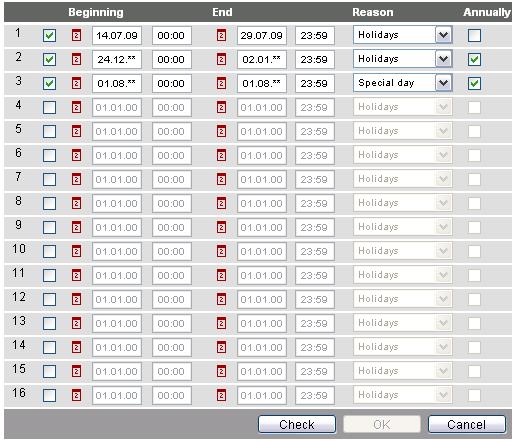The height and width of the screenshot is (442, 514).
Task: Open the beginning date calendar for row 1
Action: point(76,35)
